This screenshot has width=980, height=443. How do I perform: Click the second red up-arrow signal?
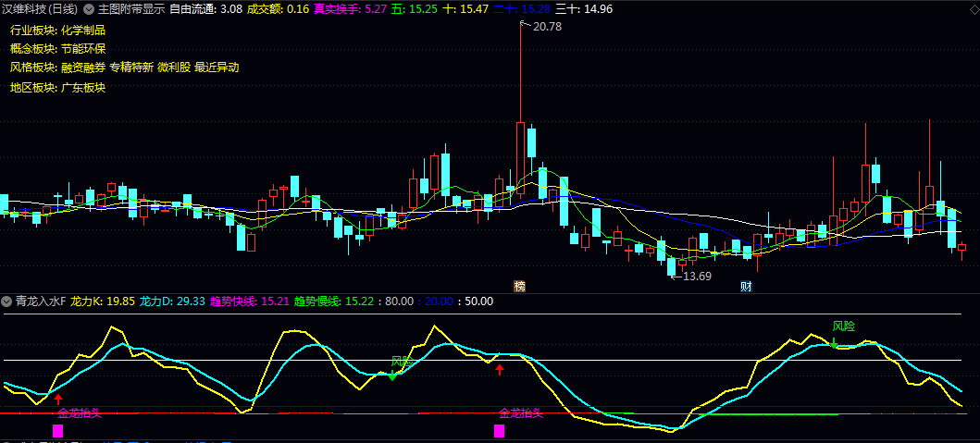(500, 370)
